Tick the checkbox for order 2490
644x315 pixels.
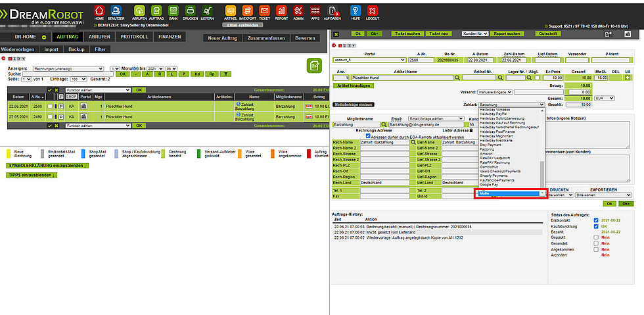tap(50, 117)
